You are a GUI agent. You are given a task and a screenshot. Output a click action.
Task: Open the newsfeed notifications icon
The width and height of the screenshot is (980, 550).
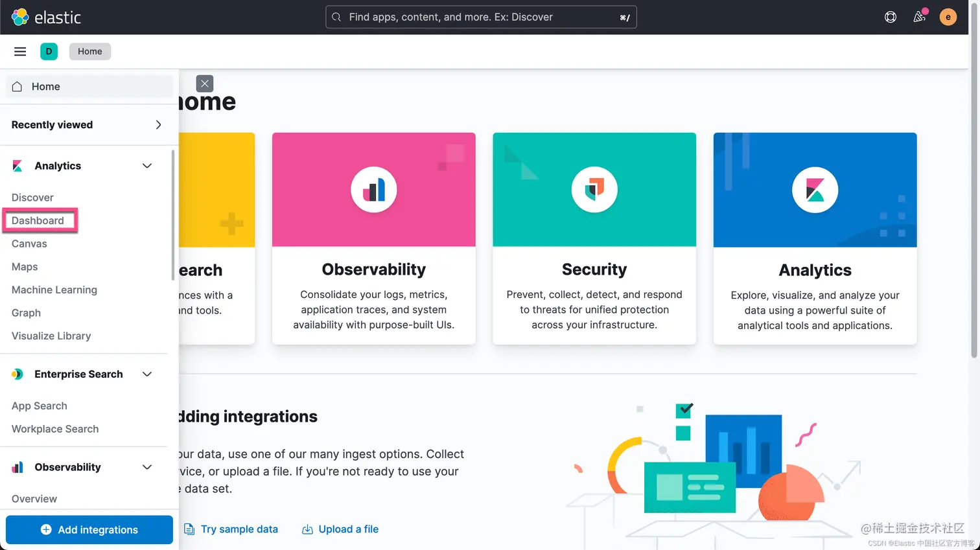pos(919,17)
